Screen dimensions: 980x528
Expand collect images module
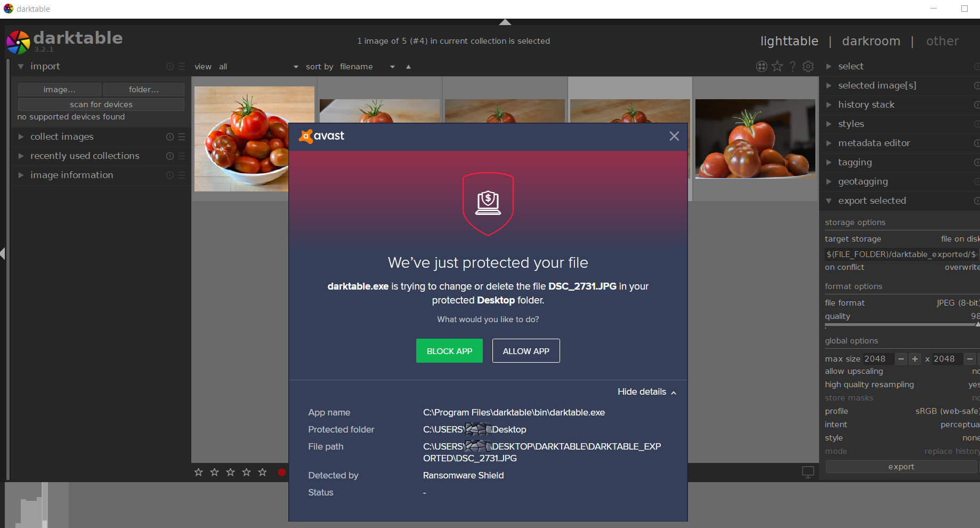point(21,137)
